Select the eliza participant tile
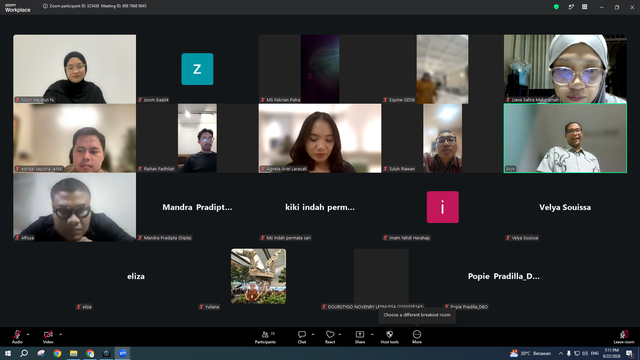The image size is (640, 360). (x=136, y=276)
